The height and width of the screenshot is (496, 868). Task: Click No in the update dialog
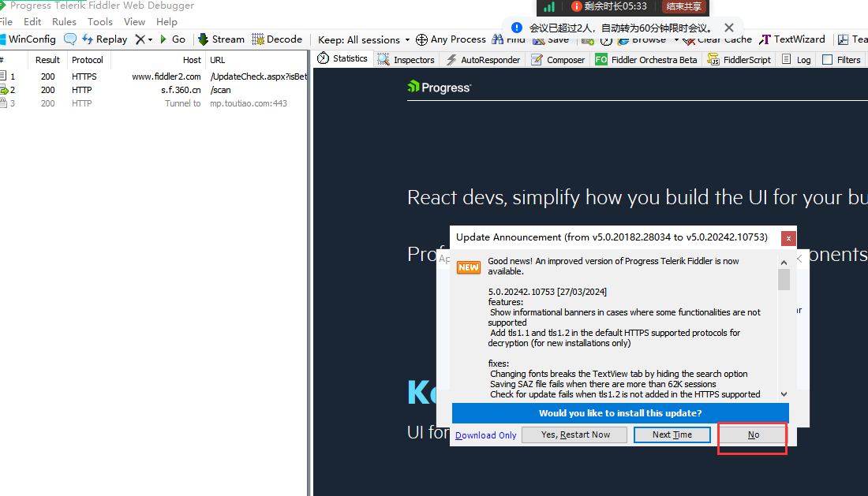coord(754,434)
